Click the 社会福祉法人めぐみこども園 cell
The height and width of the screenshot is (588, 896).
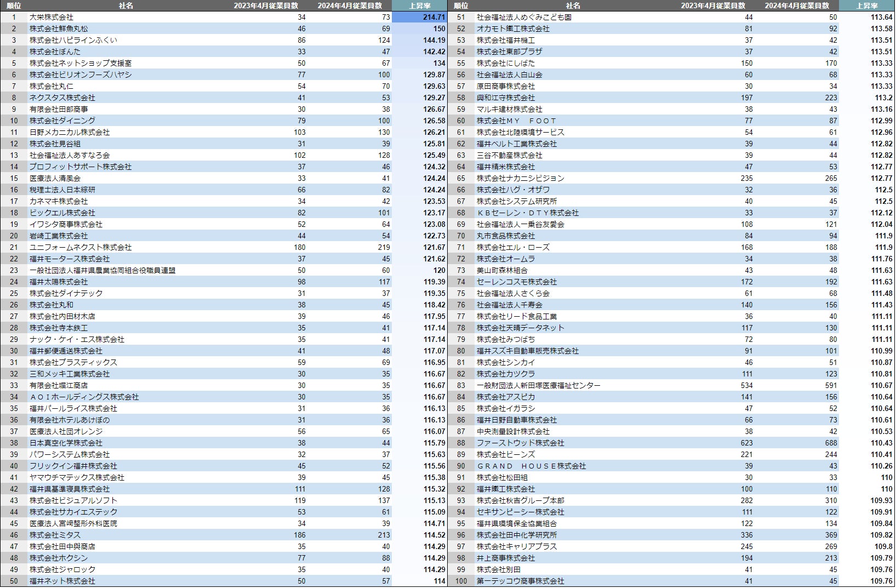(524, 17)
